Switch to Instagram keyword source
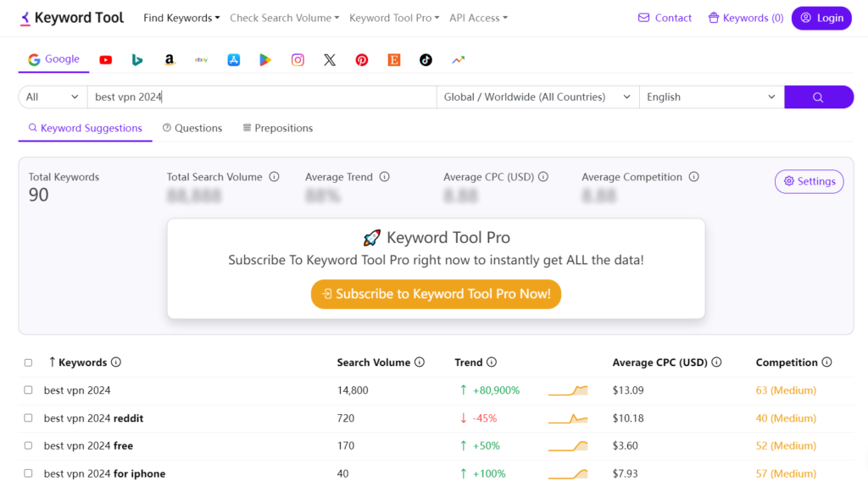The width and height of the screenshot is (868, 481). (x=298, y=60)
